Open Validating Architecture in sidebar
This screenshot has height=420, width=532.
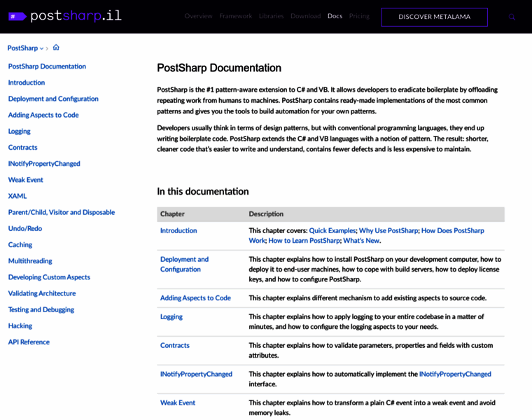click(42, 293)
